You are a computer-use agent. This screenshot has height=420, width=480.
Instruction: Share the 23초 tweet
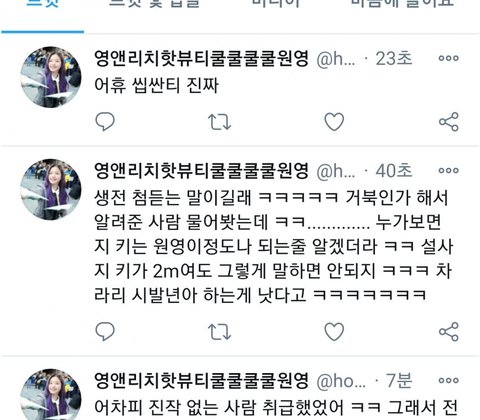(449, 122)
